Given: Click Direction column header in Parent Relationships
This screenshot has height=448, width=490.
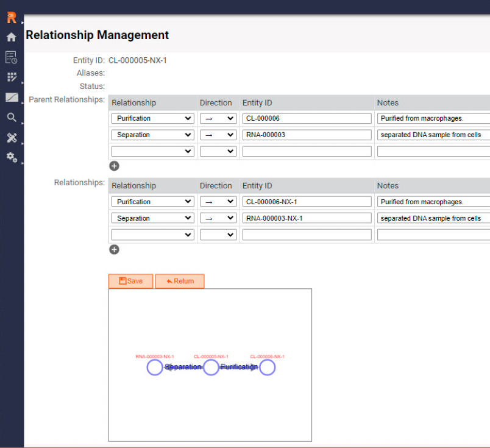Looking at the screenshot, I should coord(216,103).
